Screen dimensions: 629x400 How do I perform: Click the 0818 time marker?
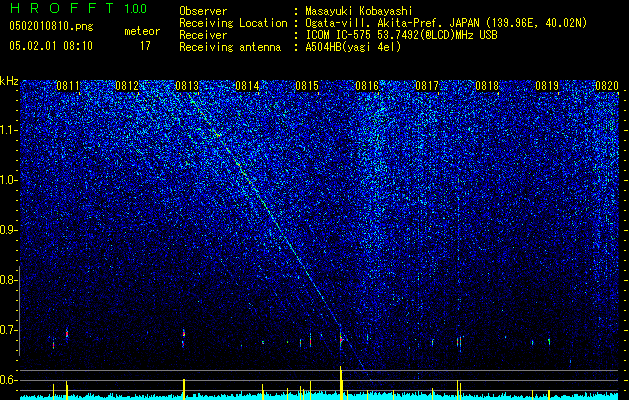pos(487,86)
